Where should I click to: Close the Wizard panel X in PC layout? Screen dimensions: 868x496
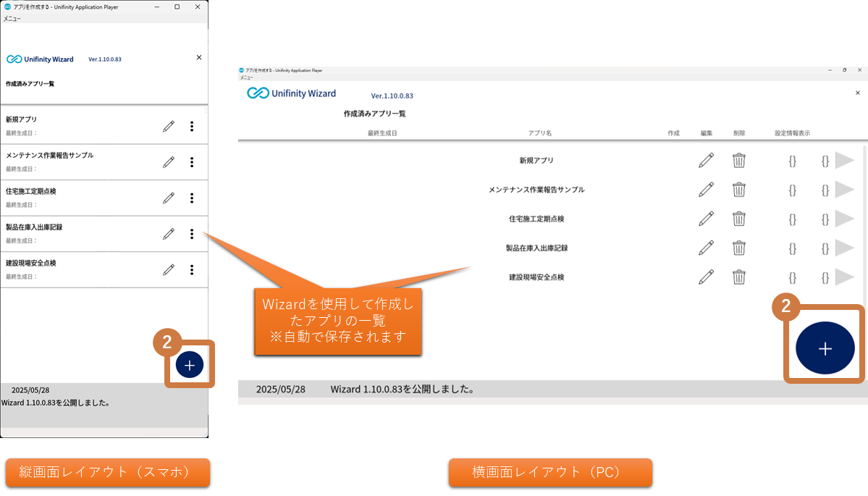pyautogui.click(x=858, y=93)
